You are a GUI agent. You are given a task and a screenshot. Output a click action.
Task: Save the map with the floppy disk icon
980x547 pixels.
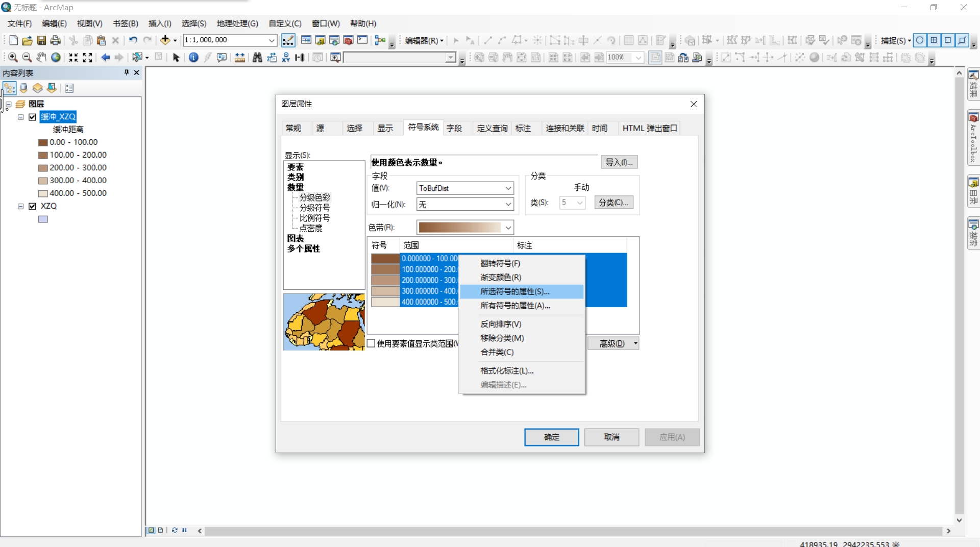(41, 40)
